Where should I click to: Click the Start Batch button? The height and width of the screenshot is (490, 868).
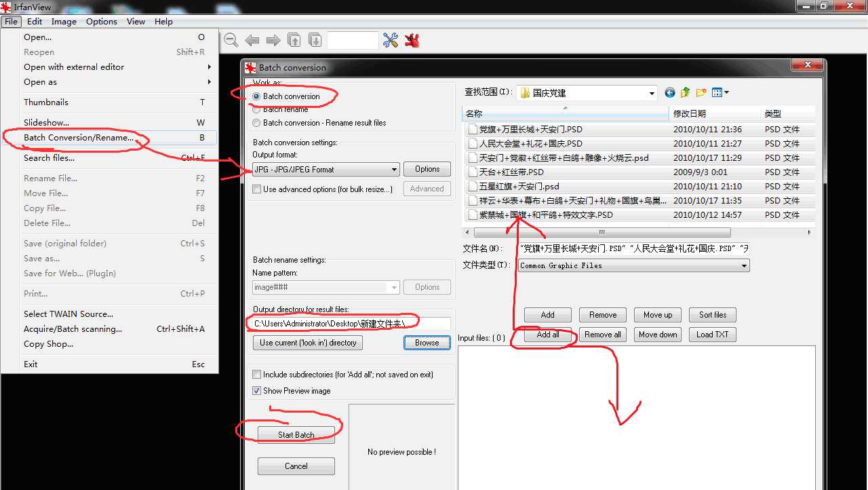click(x=296, y=435)
